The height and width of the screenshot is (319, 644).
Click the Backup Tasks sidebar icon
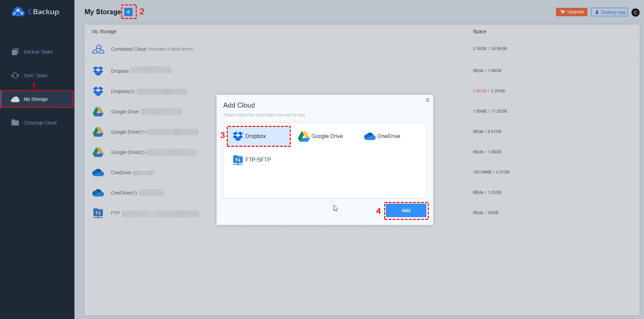coord(15,52)
